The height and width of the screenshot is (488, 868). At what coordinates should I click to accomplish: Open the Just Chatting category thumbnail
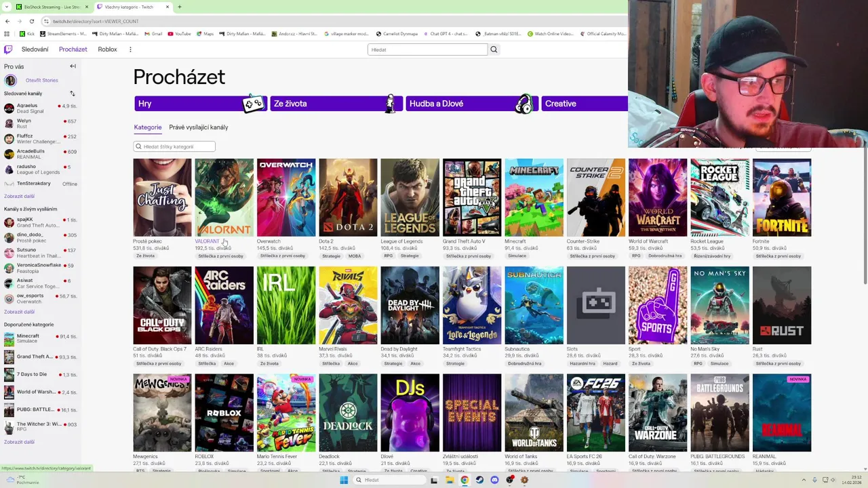click(x=162, y=197)
